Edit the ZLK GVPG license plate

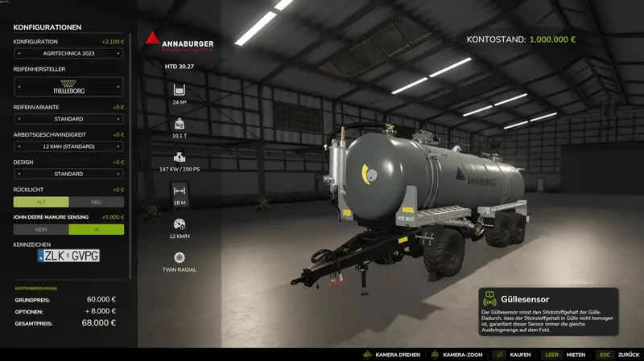68,256
